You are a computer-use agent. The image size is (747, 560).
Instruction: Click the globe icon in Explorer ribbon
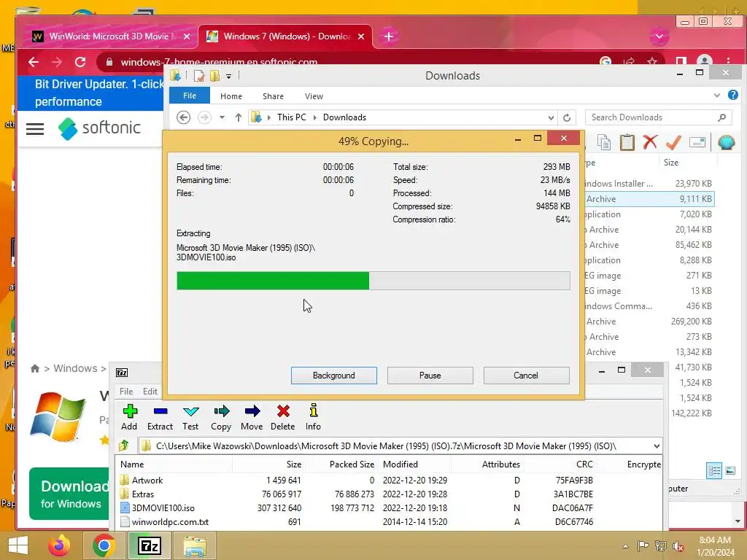(726, 142)
